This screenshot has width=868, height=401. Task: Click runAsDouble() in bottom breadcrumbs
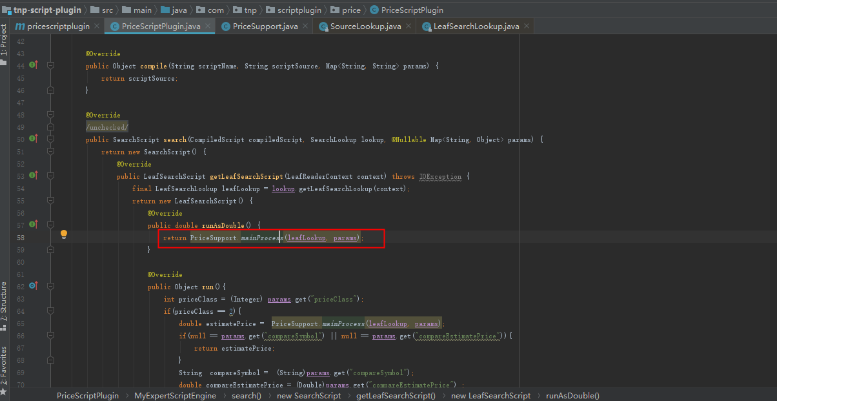[572, 395]
